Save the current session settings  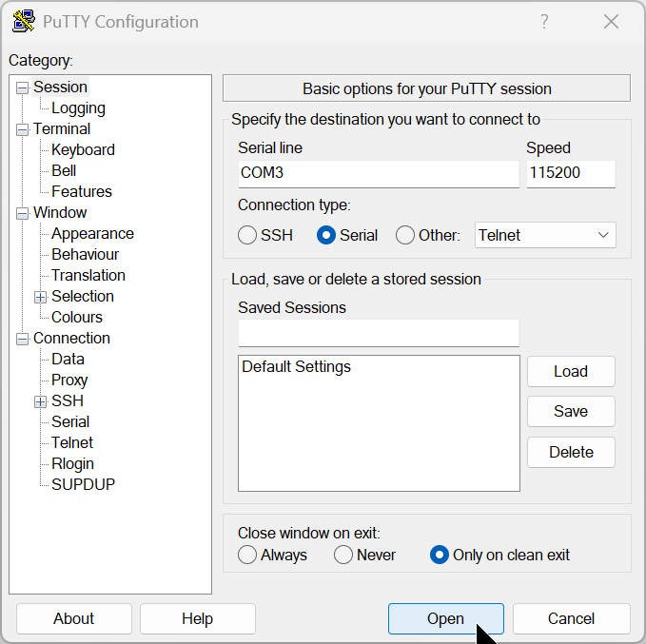[571, 411]
